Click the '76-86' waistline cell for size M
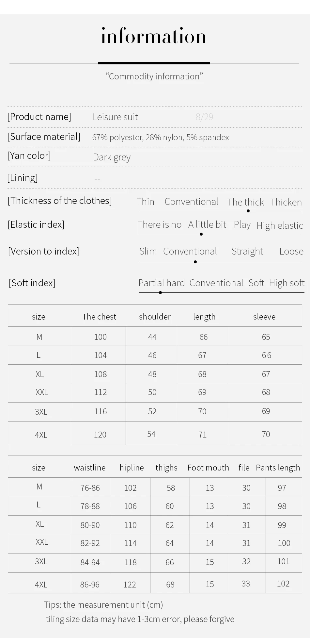Viewport: 310px width, 644px height. [90, 488]
